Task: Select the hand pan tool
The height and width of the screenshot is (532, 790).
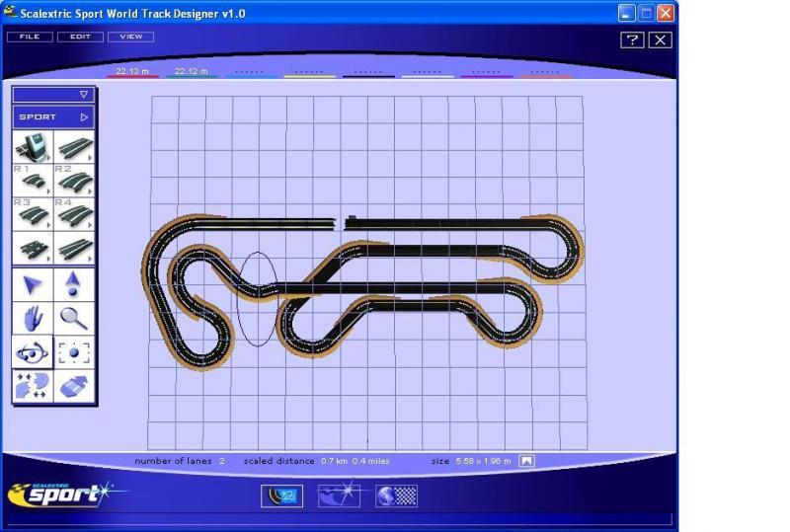Action: click(32, 318)
